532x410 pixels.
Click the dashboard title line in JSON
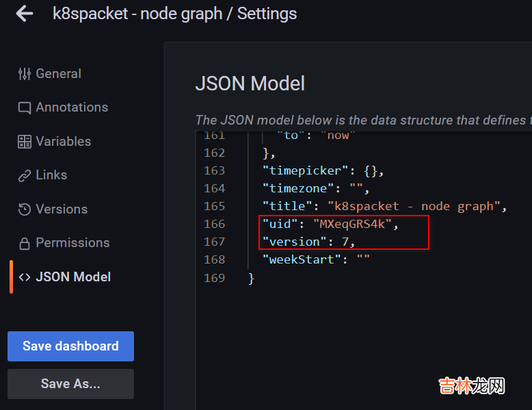coord(383,206)
